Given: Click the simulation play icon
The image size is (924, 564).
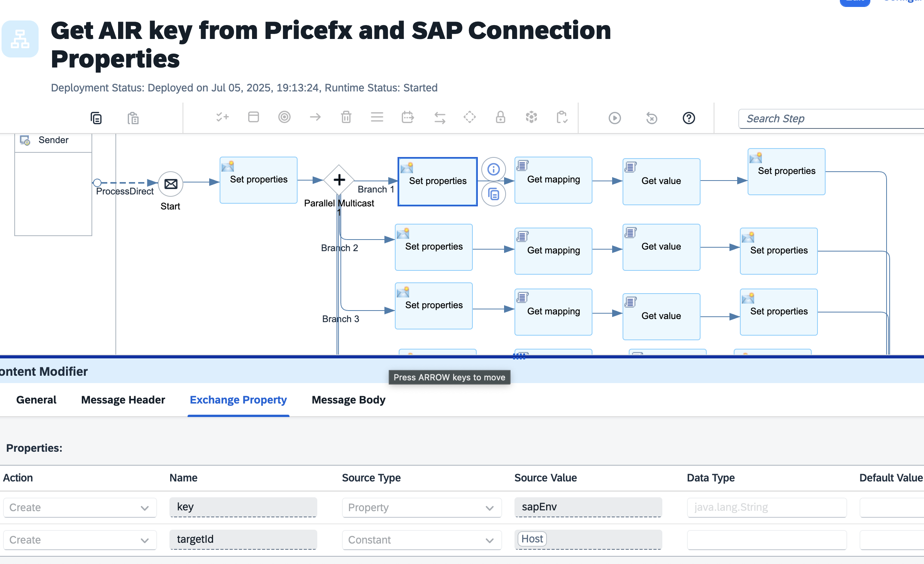Looking at the screenshot, I should click(x=614, y=118).
